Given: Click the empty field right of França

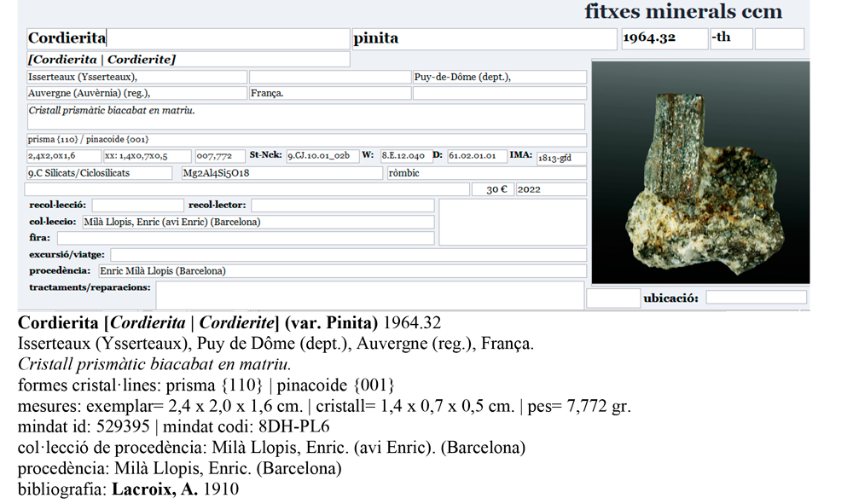Looking at the screenshot, I should (x=499, y=93).
